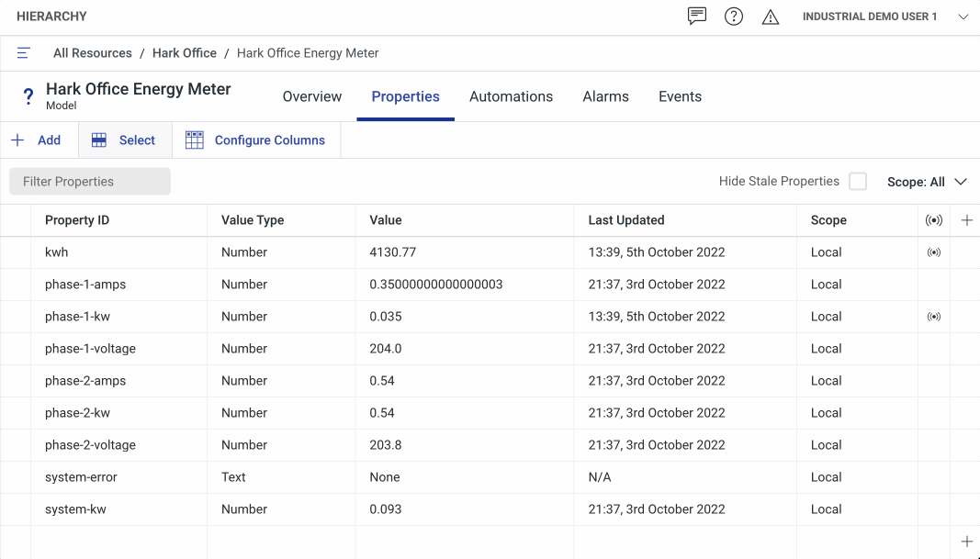Screen dimensions: 980x559
Task: Enable Hide Stale Properties checkbox
Action: (858, 181)
